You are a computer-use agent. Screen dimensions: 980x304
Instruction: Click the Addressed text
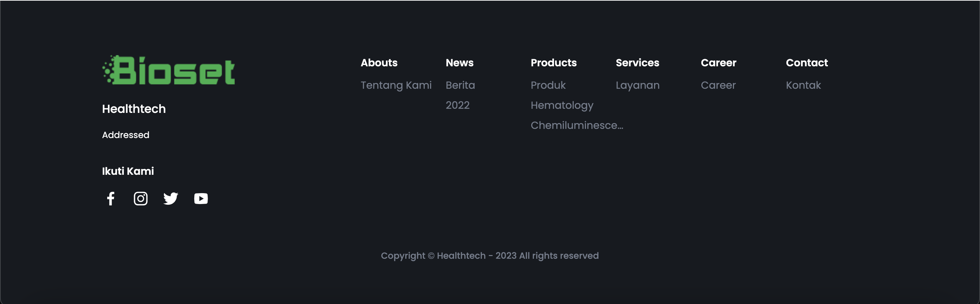[x=126, y=135]
